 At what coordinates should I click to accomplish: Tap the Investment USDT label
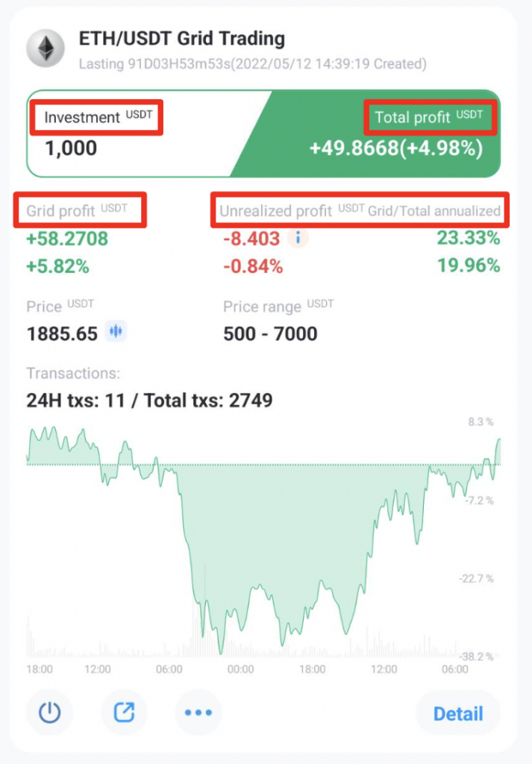tap(98, 117)
